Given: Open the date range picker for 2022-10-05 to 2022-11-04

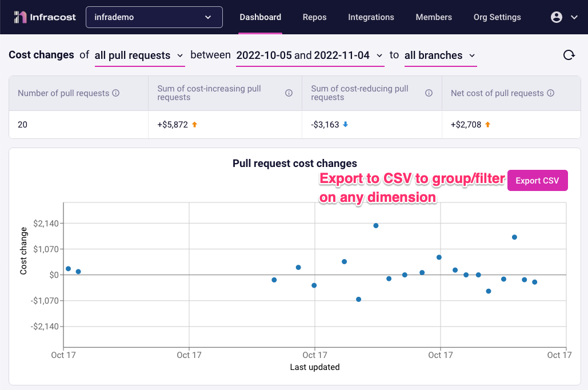Looking at the screenshot, I should pyautogui.click(x=310, y=55).
